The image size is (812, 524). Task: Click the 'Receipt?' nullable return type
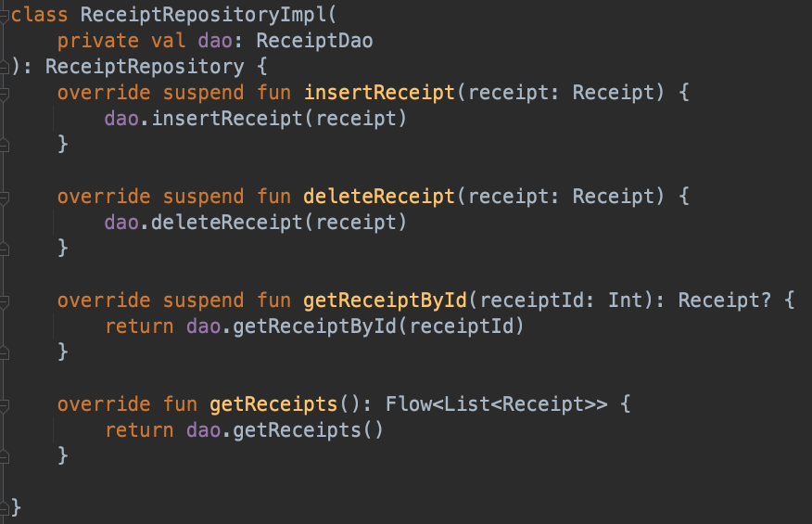coord(725,300)
